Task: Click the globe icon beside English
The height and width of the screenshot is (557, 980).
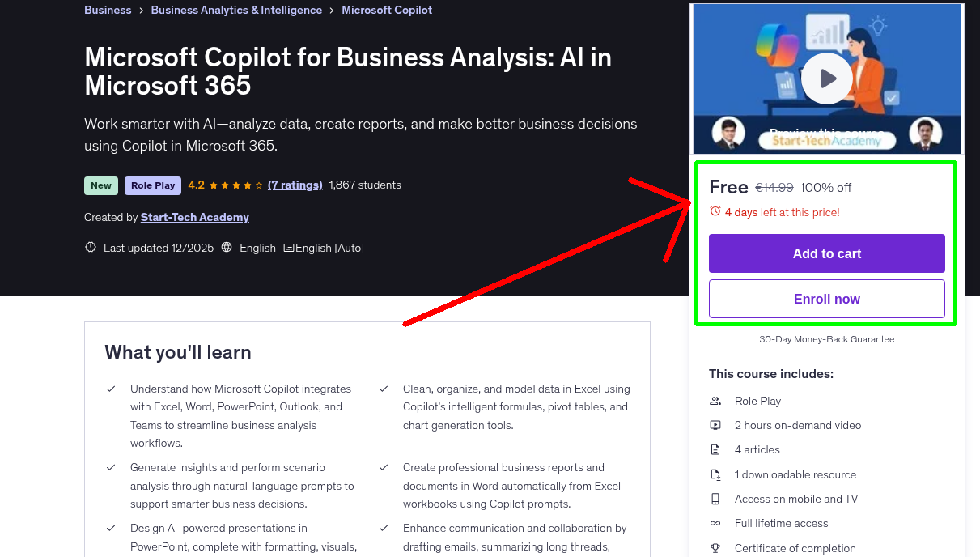Action: pos(228,247)
